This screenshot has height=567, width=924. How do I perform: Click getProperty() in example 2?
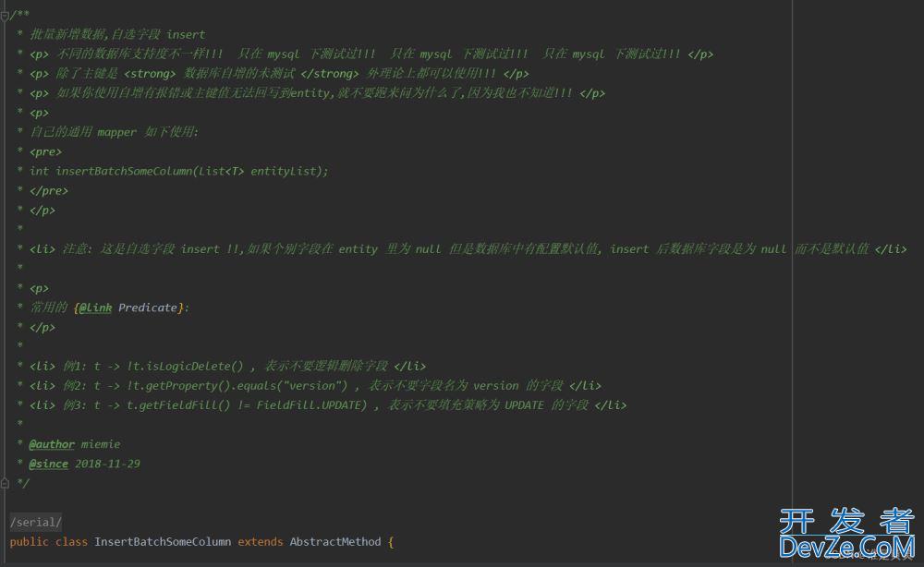point(188,386)
